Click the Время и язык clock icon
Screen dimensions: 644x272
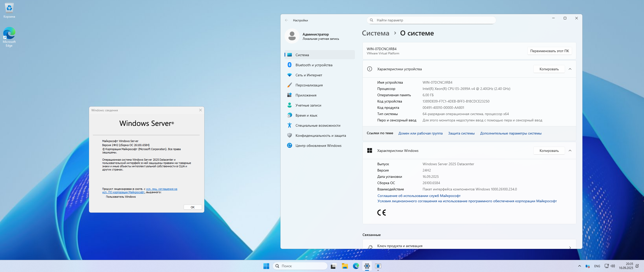290,115
